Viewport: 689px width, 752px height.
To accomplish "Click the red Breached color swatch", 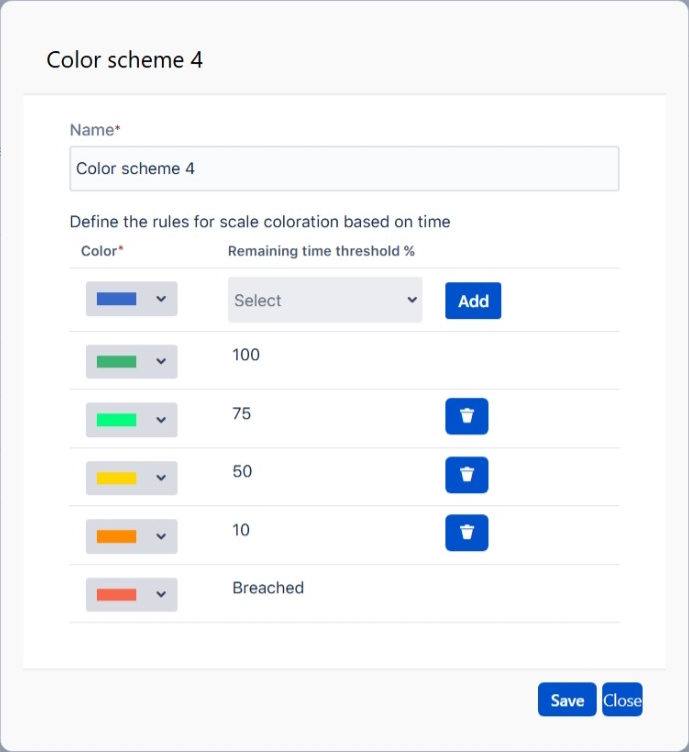I will [116, 594].
